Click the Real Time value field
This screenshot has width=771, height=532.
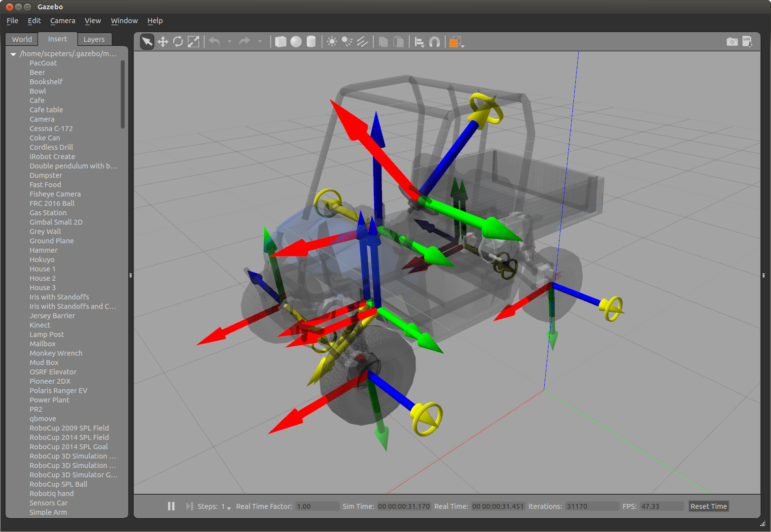point(498,506)
